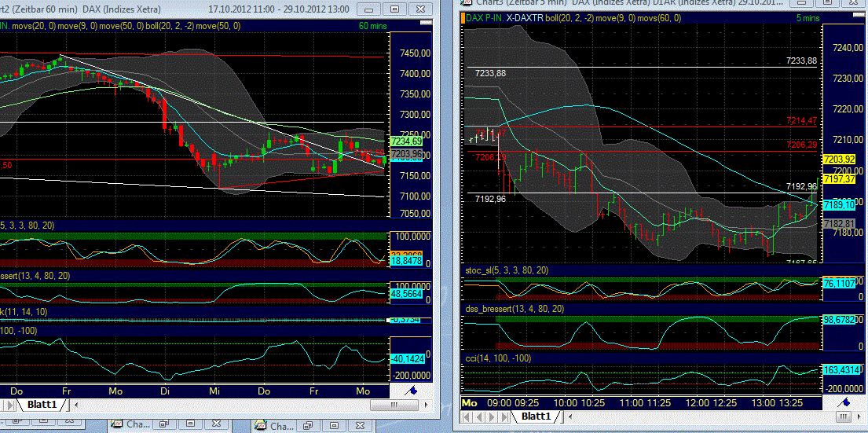
Task: Click the orange marker beside DAX P-IN.
Action: coord(463,18)
